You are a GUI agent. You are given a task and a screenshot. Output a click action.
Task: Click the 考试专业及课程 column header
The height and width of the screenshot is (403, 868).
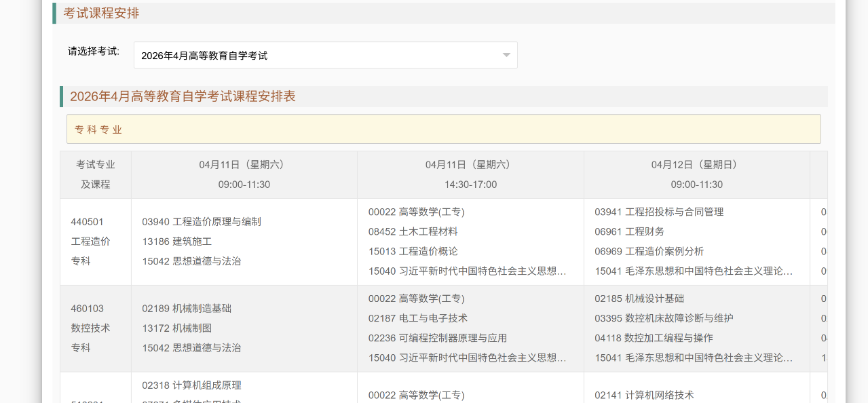(96, 174)
